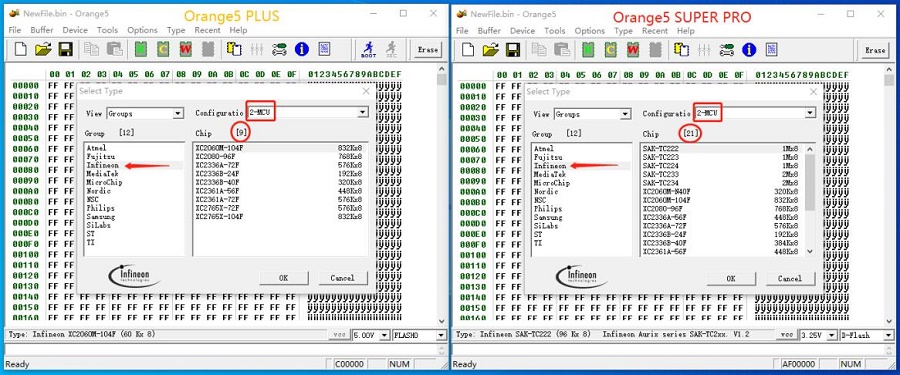The height and width of the screenshot is (375, 900).
Task: Click Erase button in SUPER PRO toolbar
Action: click(875, 50)
